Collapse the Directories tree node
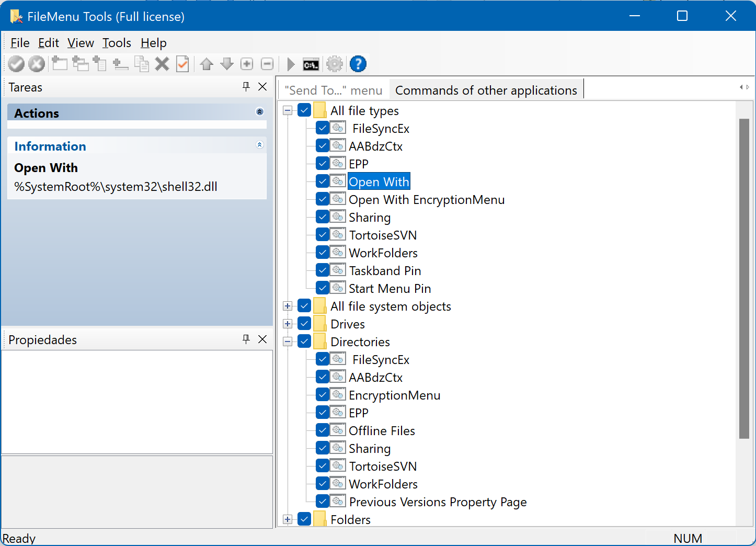This screenshot has width=756, height=546. (x=288, y=342)
